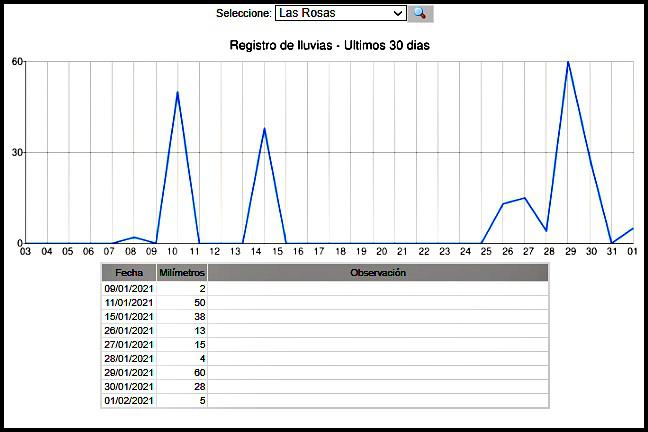Image resolution: width=648 pixels, height=432 pixels.
Task: Click the 01/02/2021 date cell
Action: (x=129, y=400)
